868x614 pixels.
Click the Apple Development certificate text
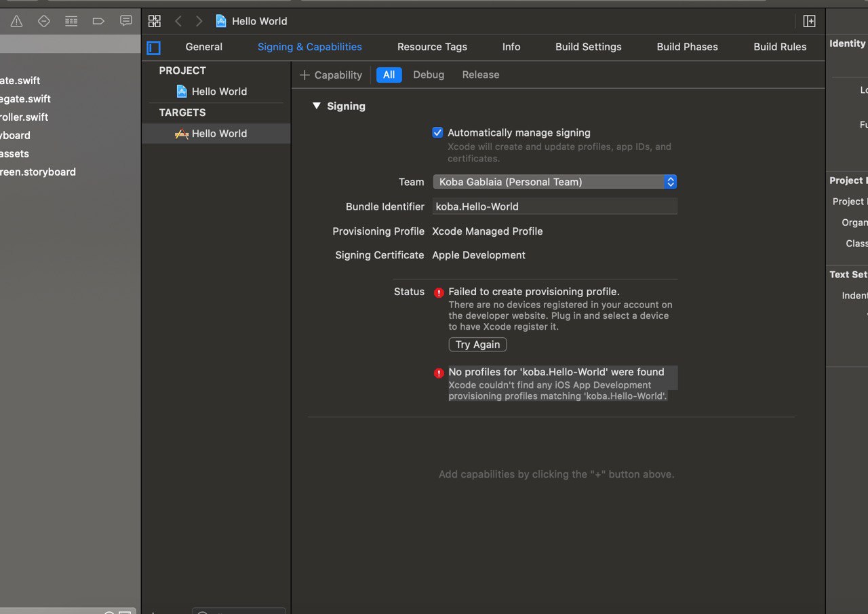point(479,255)
